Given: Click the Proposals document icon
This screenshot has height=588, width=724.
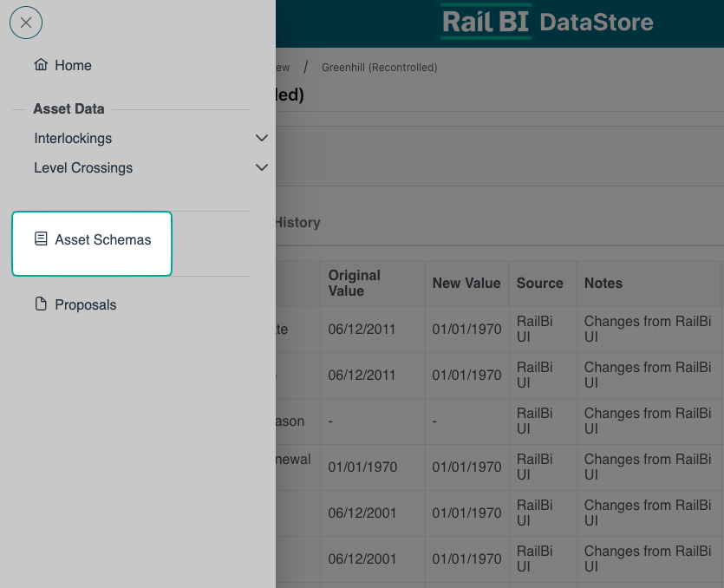Looking at the screenshot, I should [41, 304].
